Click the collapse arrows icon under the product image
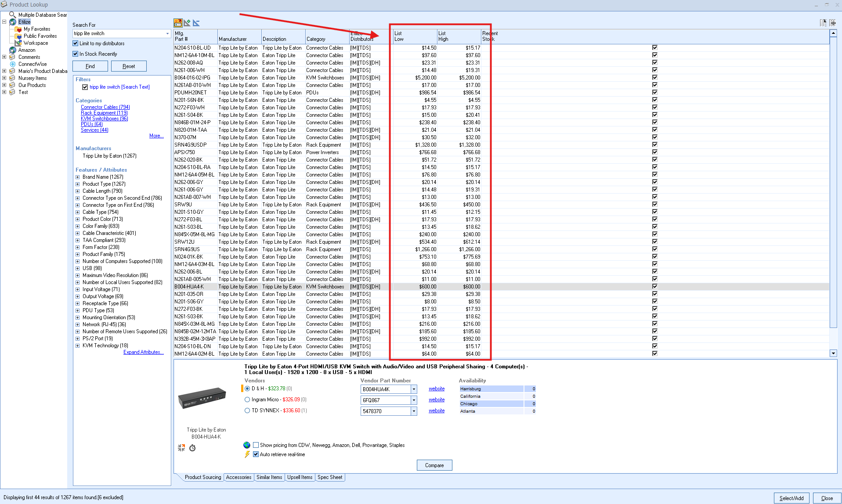This screenshot has width=842, height=504. 181,448
